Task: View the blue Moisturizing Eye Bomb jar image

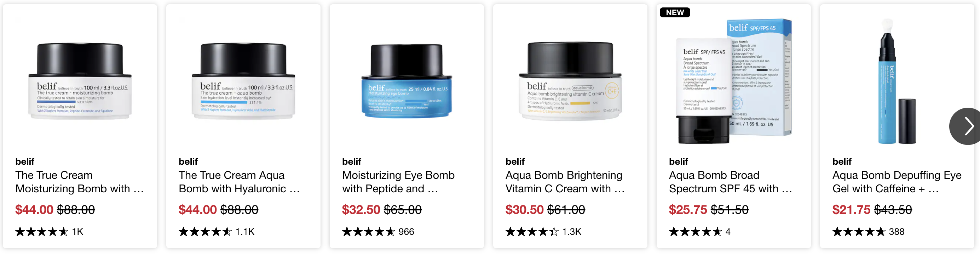Action: click(407, 81)
